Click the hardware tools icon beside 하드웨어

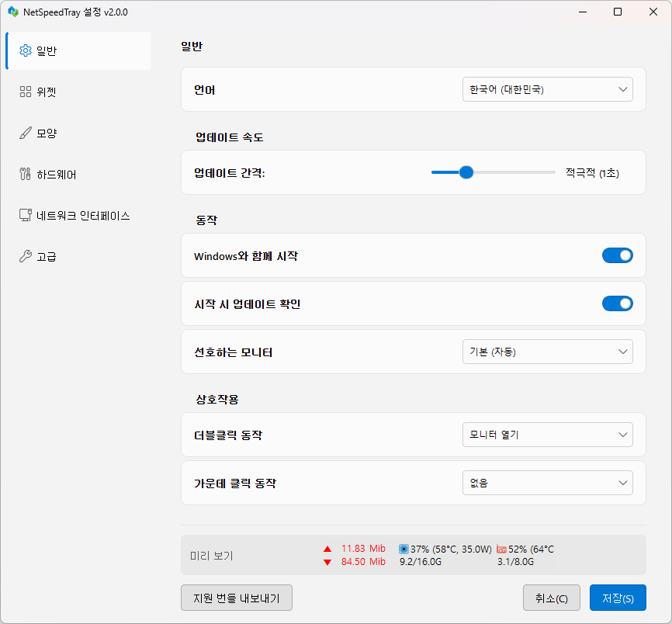(x=26, y=174)
